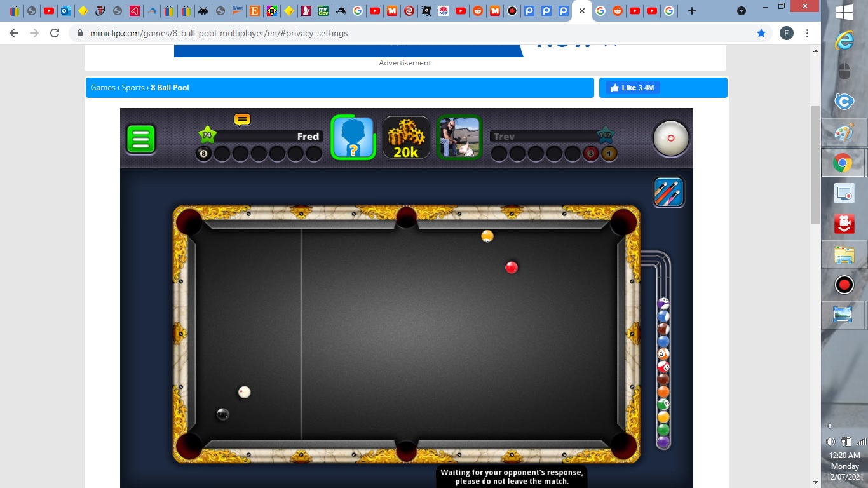Screen dimensions: 868x488
Task: Switch to the myGov tab
Action: (x=323, y=11)
